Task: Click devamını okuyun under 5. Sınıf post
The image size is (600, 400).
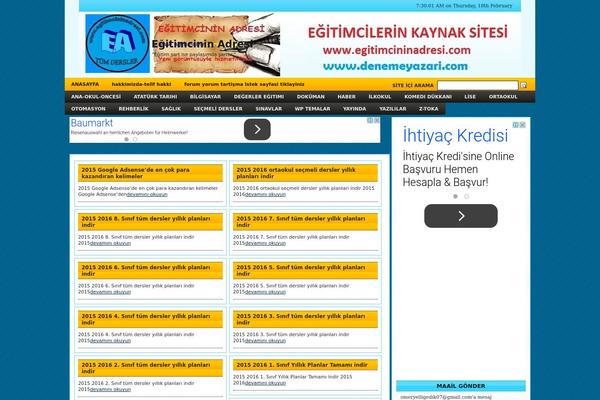Action: (x=265, y=292)
